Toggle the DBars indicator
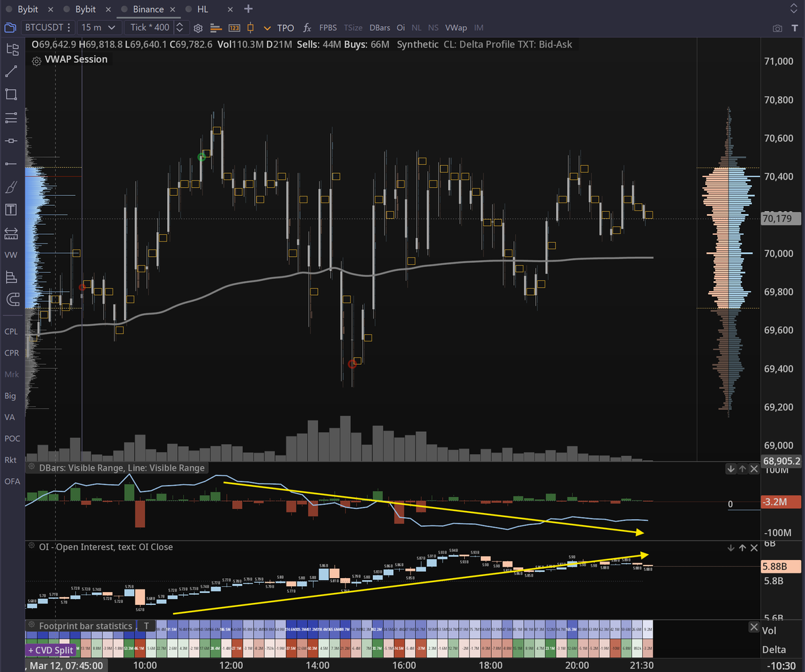Image resolution: width=805 pixels, height=672 pixels. (380, 28)
